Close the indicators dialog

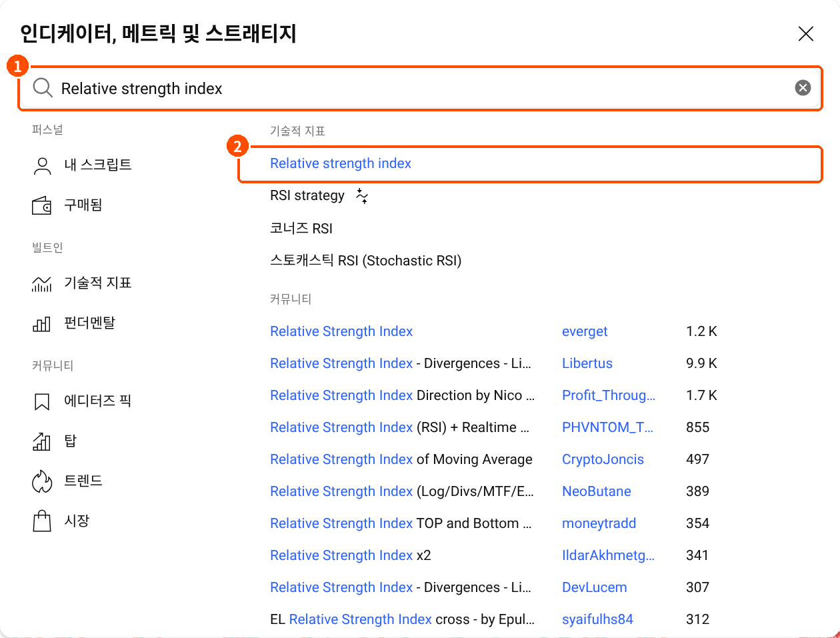pos(806,33)
